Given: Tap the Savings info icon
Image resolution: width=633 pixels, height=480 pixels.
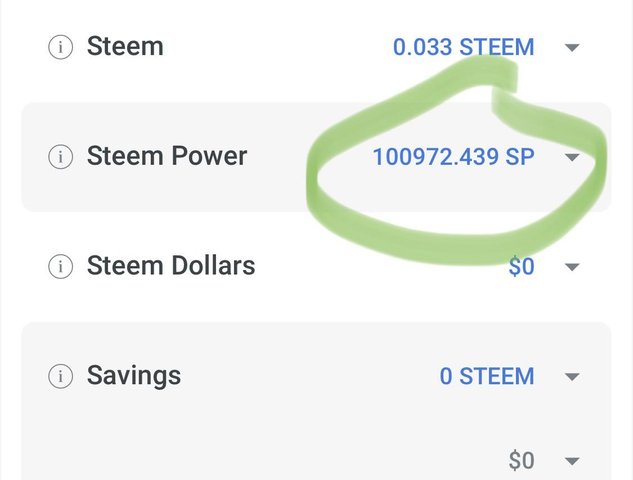Looking at the screenshot, I should 60,377.
